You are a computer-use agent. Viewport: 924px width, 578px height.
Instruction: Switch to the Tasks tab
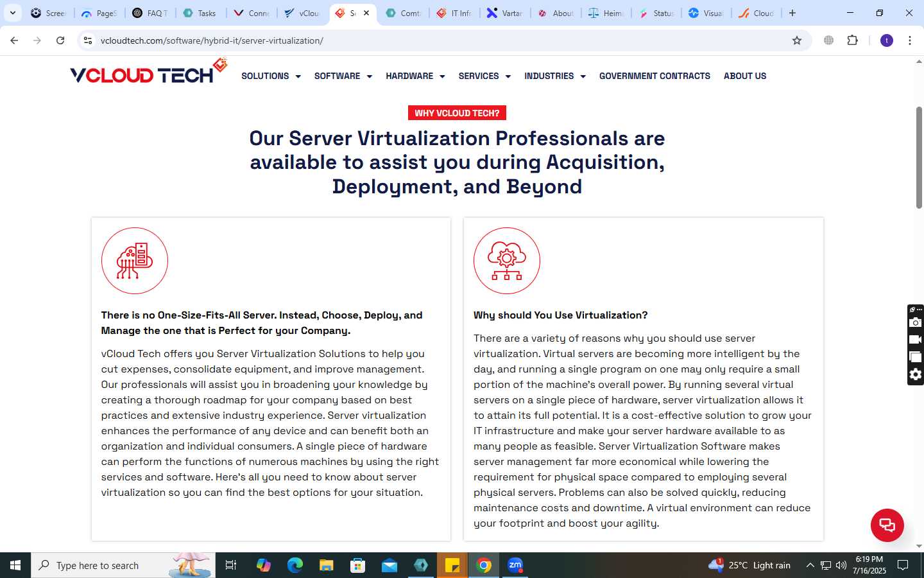tap(200, 13)
